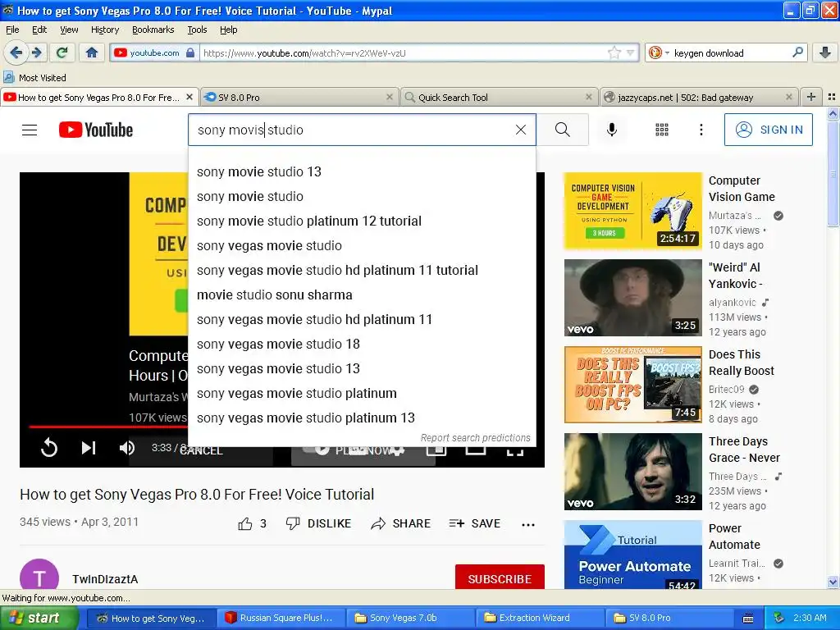Close the Sony Vegas Pro YouTube tab

189,97
